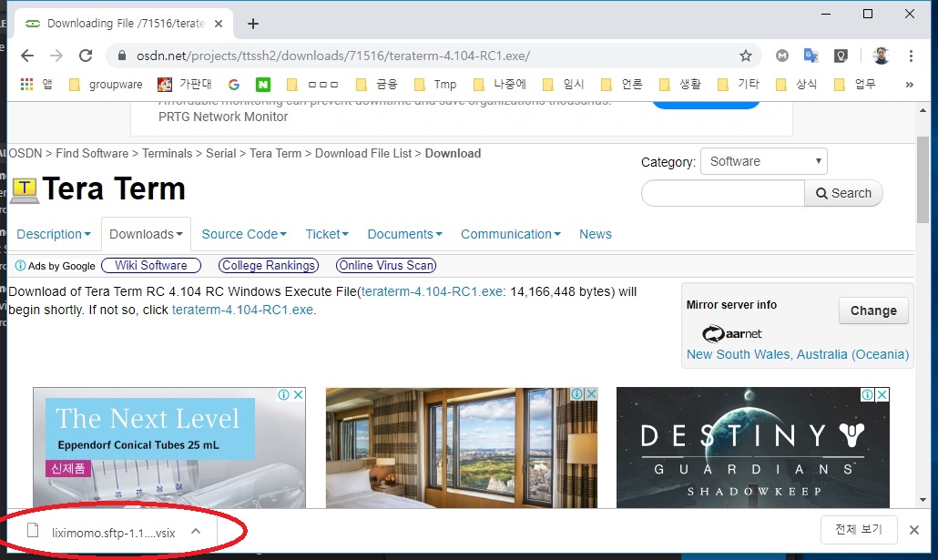Screen dimensions: 938x560
Task: Open the hotel room advertisement image
Action: 461,447
